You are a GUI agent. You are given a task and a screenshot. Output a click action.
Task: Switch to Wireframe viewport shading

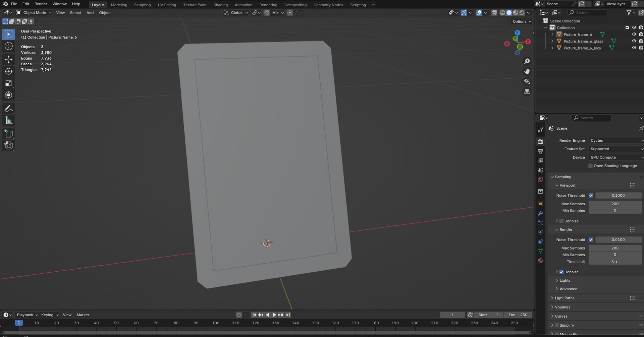click(502, 13)
